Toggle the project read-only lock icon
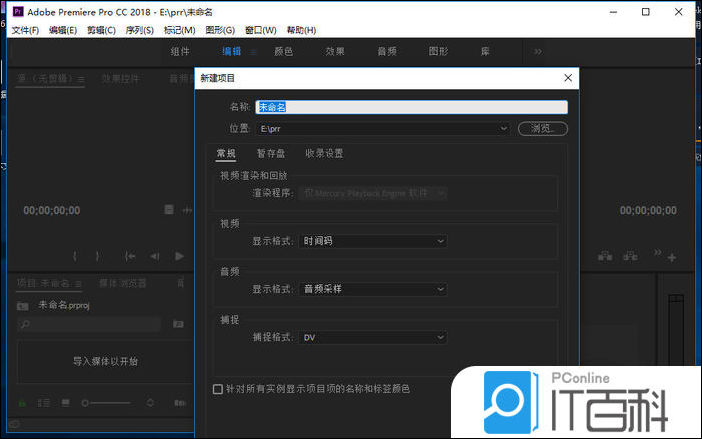 click(x=21, y=402)
